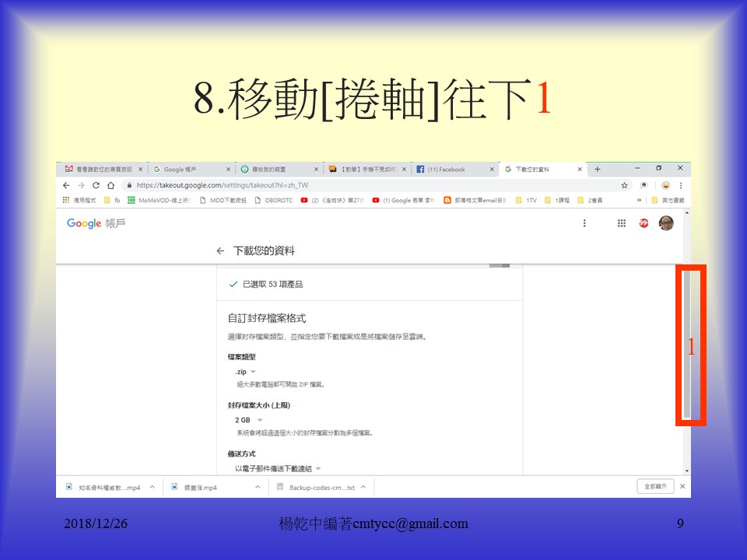
Task: Open the MDD下載按鈕 bookmark
Action: 223,201
